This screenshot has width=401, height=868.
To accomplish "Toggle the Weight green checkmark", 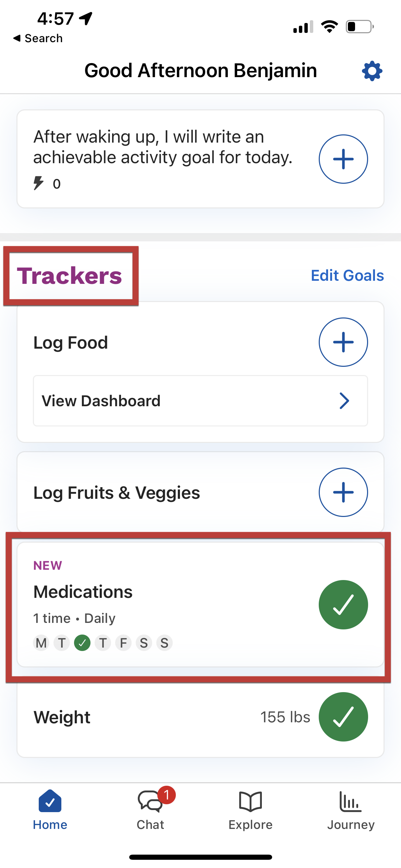I will tap(343, 717).
